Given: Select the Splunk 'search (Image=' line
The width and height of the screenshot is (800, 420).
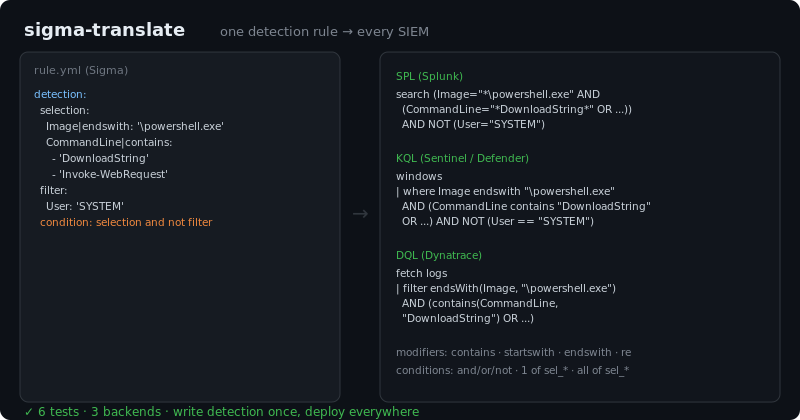Looking at the screenshot, I should pyautogui.click(x=498, y=94).
